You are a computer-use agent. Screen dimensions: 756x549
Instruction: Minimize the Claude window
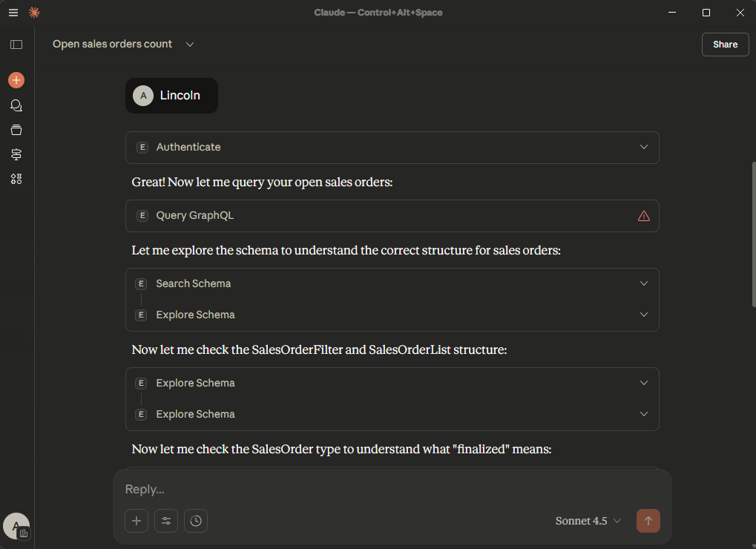point(672,13)
